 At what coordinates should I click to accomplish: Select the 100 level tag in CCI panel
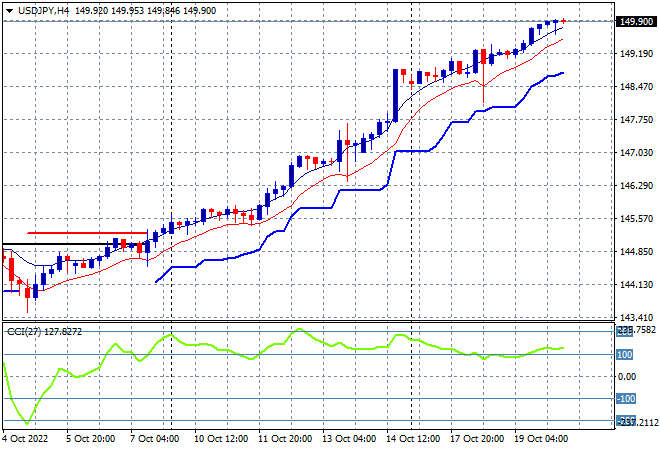coord(624,354)
